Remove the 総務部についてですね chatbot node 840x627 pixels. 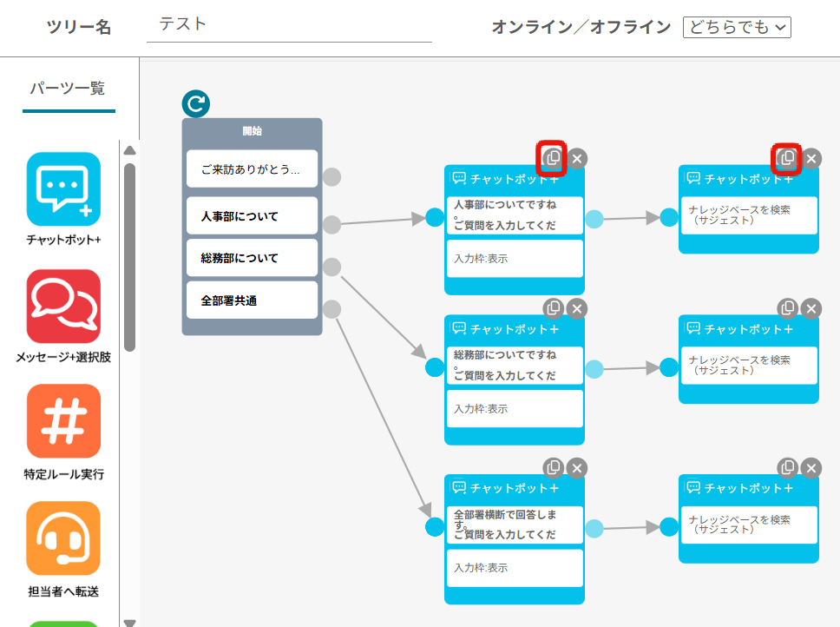(x=577, y=308)
